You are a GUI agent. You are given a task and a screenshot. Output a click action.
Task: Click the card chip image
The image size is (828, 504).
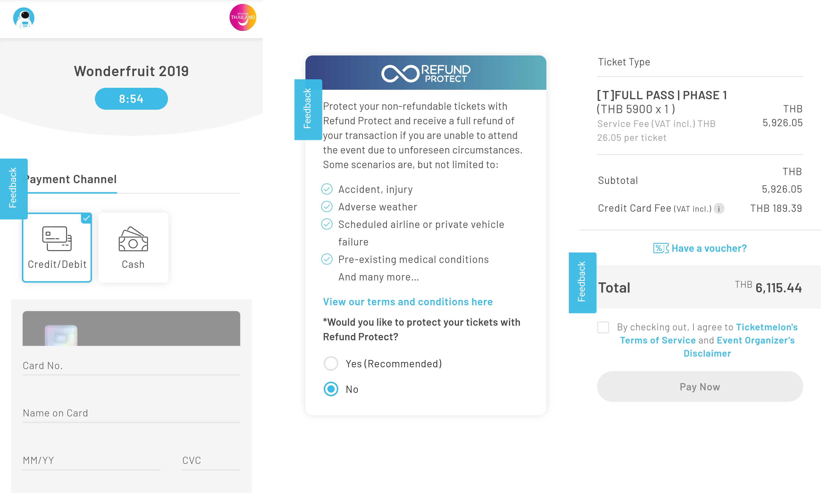coord(61,335)
